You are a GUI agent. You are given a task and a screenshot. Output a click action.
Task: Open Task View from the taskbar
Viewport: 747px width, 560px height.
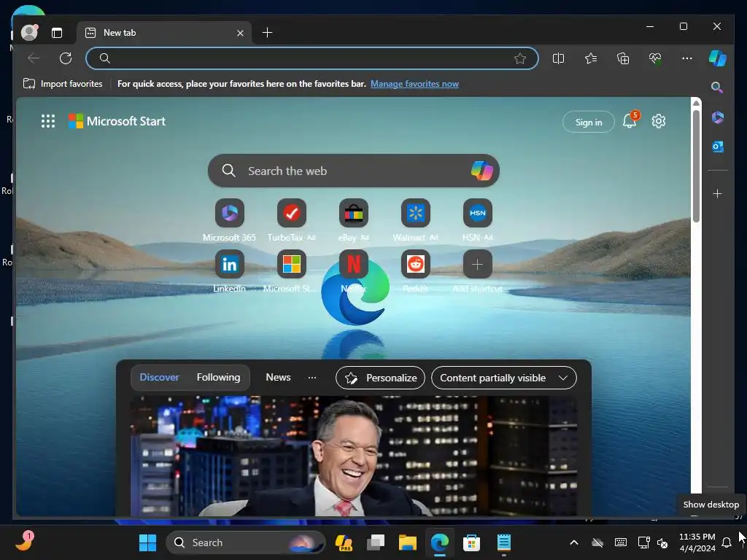pyautogui.click(x=376, y=542)
